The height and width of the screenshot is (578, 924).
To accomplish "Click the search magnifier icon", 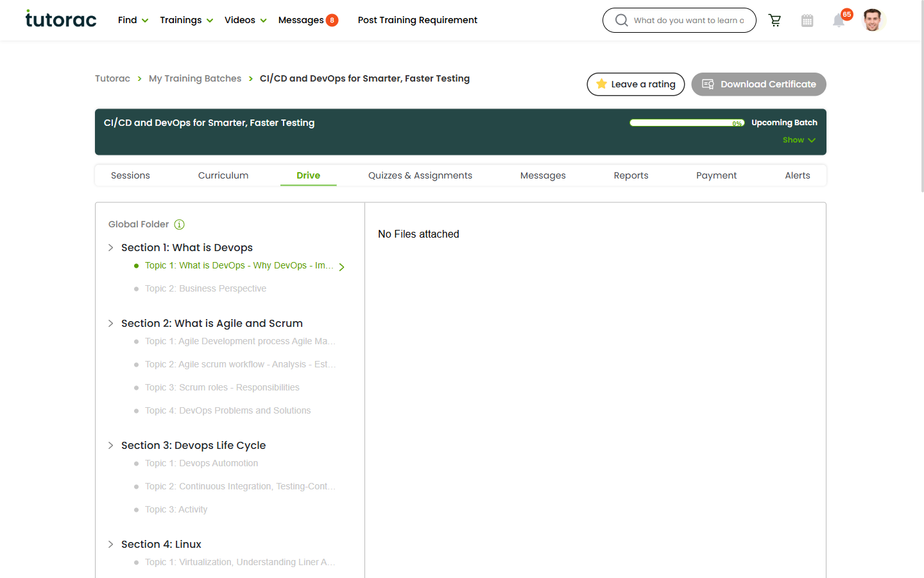I will pos(621,21).
